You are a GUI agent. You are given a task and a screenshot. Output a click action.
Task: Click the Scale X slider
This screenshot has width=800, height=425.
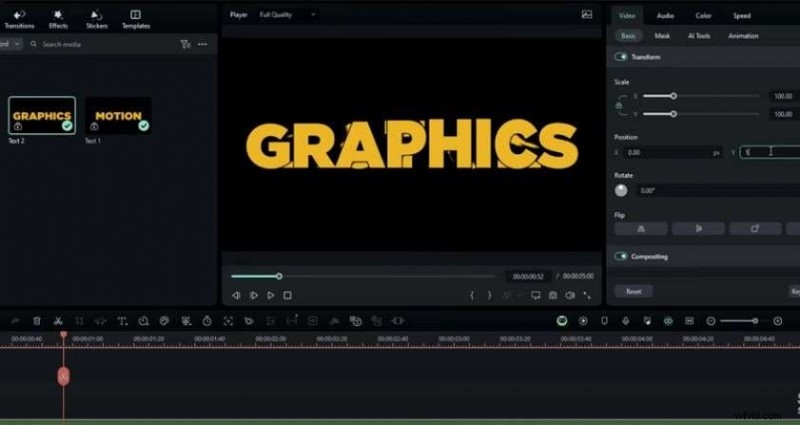[700, 96]
